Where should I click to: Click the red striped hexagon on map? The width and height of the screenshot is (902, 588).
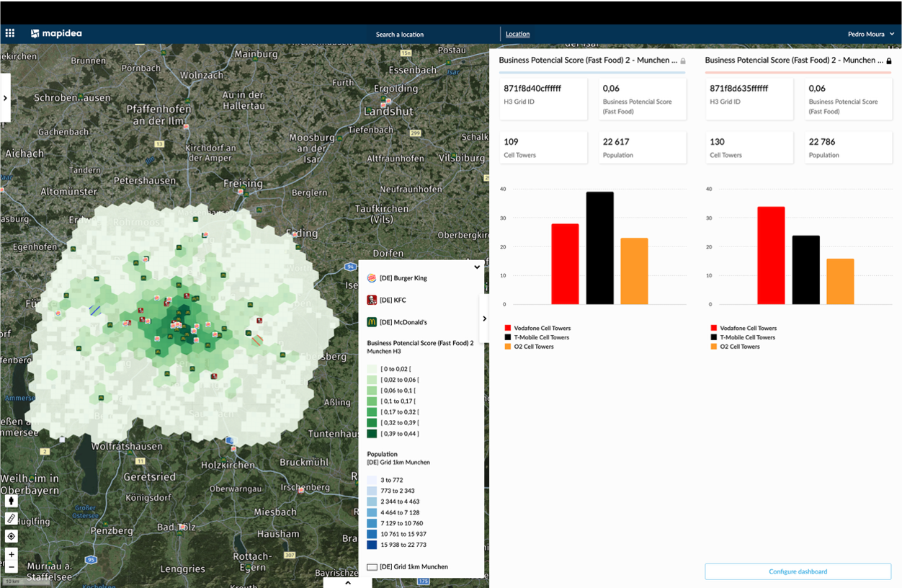[x=256, y=340]
